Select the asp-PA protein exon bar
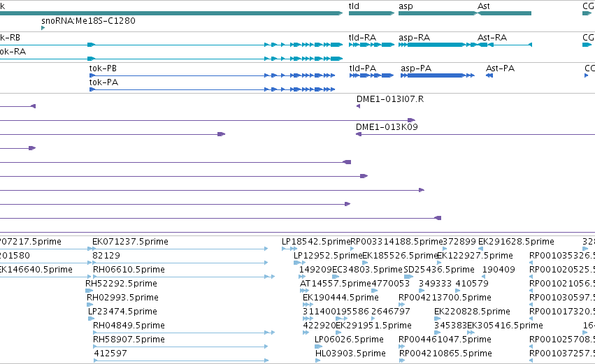The height and width of the screenshot is (364, 595). 436,75
